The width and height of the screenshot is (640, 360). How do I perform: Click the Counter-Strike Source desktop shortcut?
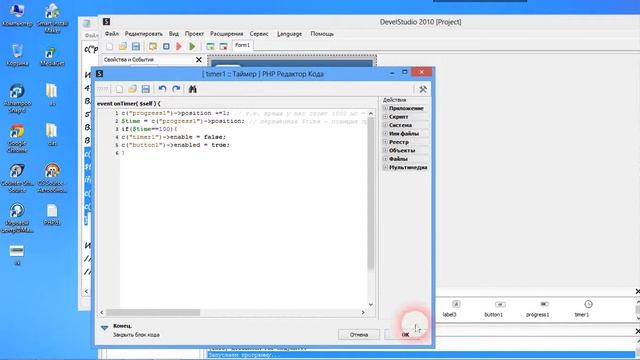coord(17,178)
